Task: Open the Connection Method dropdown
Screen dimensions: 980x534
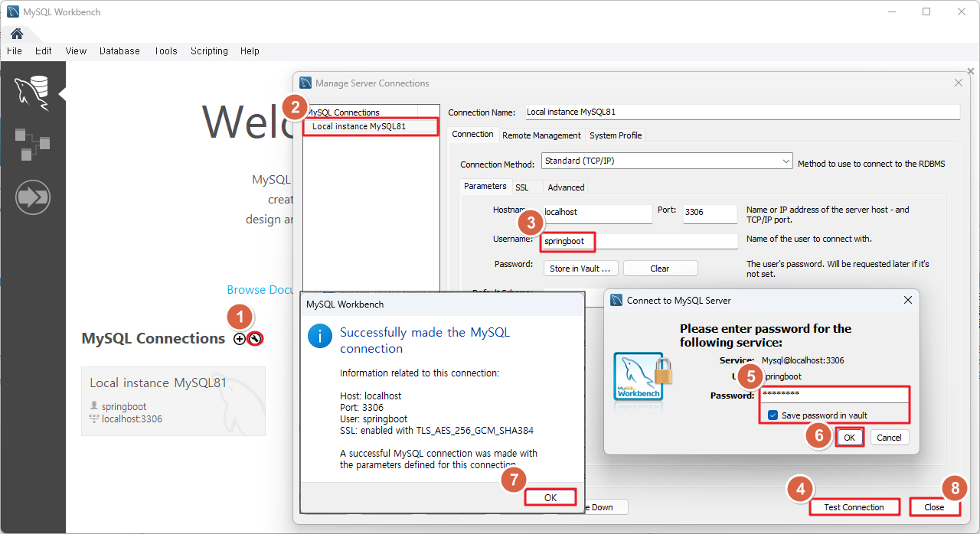Action: (667, 161)
